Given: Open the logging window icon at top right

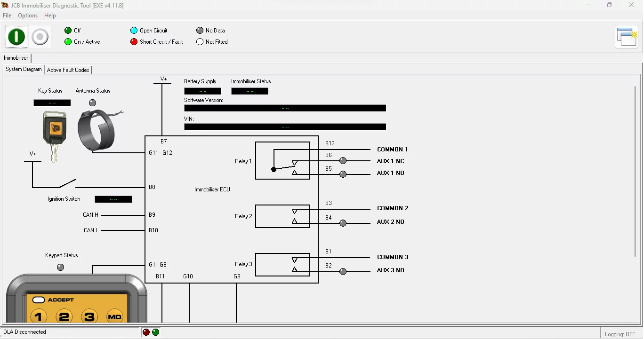Looking at the screenshot, I should tap(627, 36).
